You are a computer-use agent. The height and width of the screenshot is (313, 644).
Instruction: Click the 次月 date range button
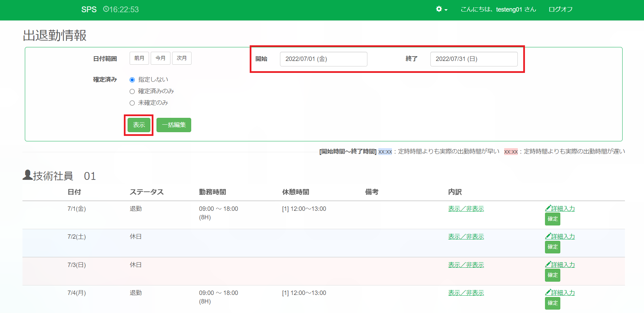tap(182, 58)
